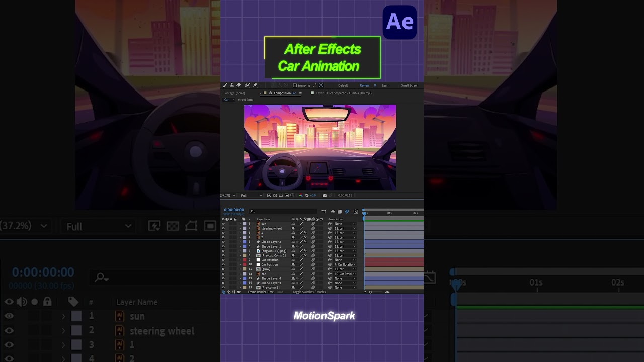Switch to the Default workspace
Image resolution: width=644 pixels, height=362 pixels.
pos(343,85)
